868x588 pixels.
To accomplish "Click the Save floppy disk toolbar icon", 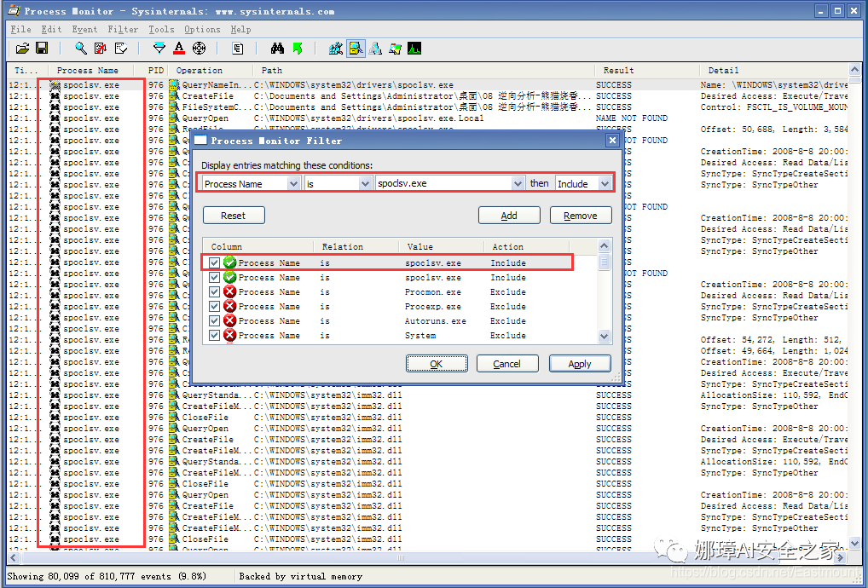I will pyautogui.click(x=42, y=49).
